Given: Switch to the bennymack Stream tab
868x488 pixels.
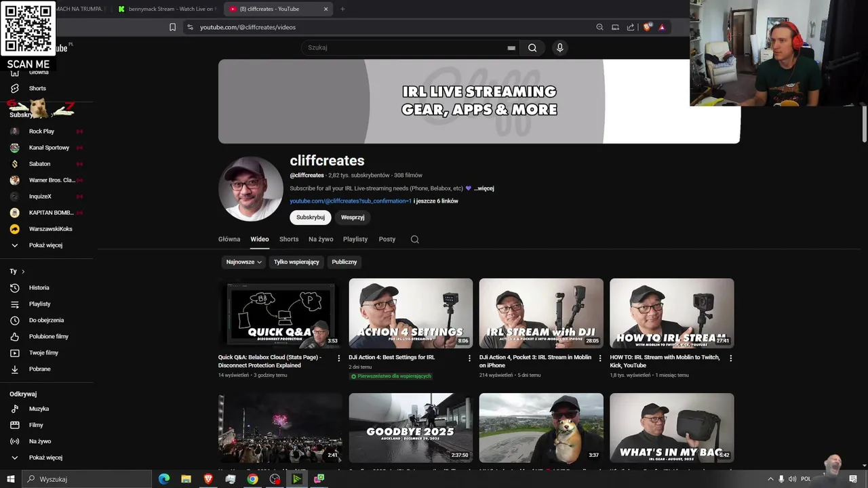Looking at the screenshot, I should click(x=167, y=9).
